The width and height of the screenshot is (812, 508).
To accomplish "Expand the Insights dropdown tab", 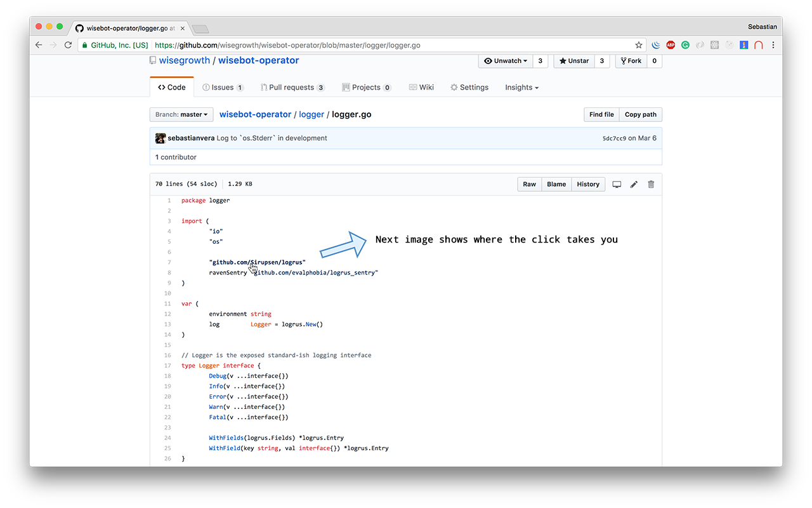I will tap(521, 87).
